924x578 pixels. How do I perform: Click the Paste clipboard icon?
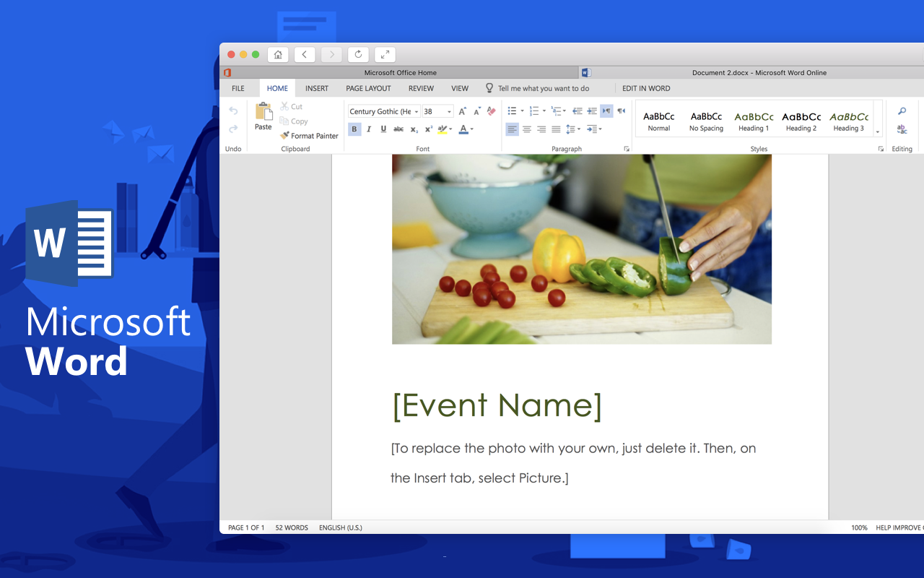[x=263, y=111]
